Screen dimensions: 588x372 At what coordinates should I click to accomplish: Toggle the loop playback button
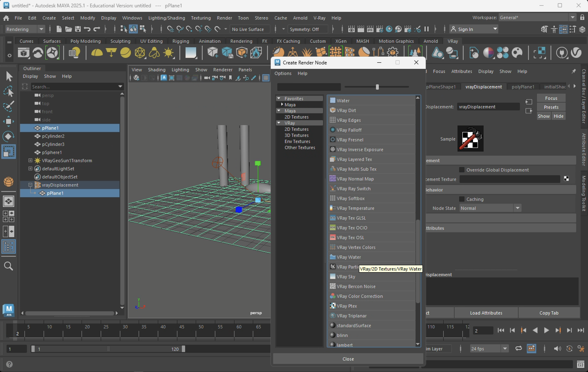coord(518,349)
